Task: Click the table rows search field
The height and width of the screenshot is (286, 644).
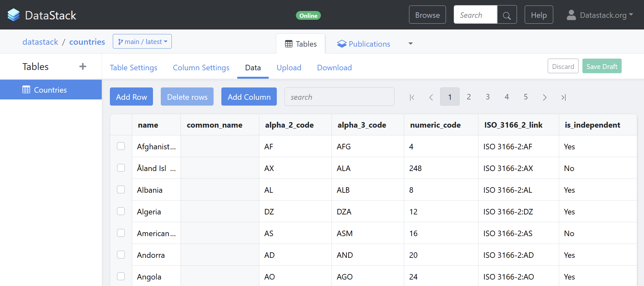Action: click(339, 97)
